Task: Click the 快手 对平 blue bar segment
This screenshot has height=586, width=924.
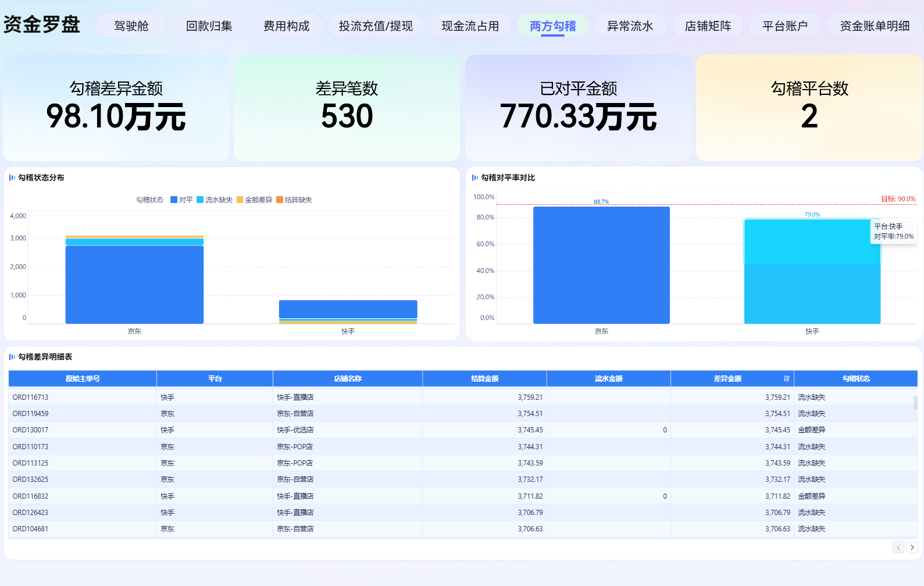Action: pyautogui.click(x=348, y=309)
